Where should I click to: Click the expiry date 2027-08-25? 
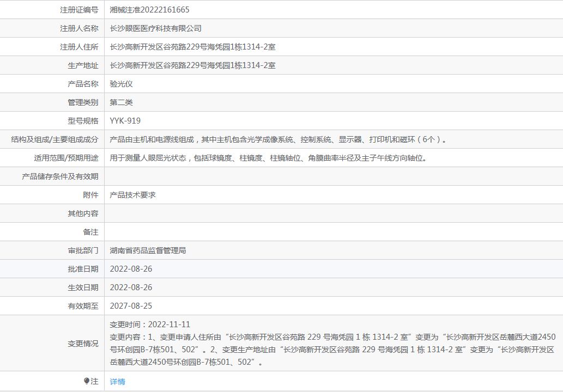[131, 306]
